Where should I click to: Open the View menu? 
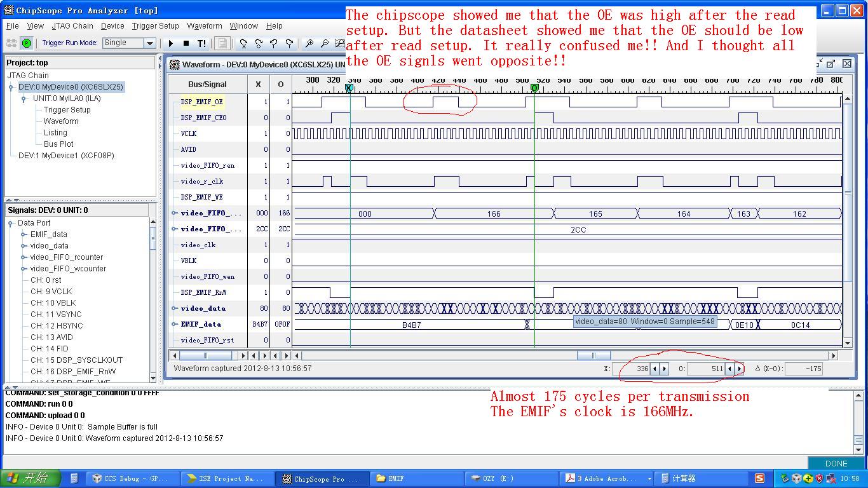click(x=36, y=26)
